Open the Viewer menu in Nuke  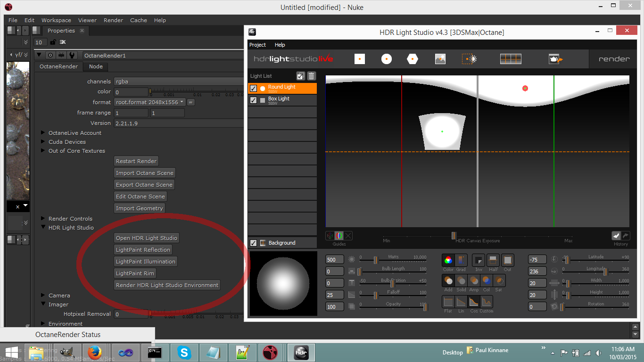tap(87, 20)
